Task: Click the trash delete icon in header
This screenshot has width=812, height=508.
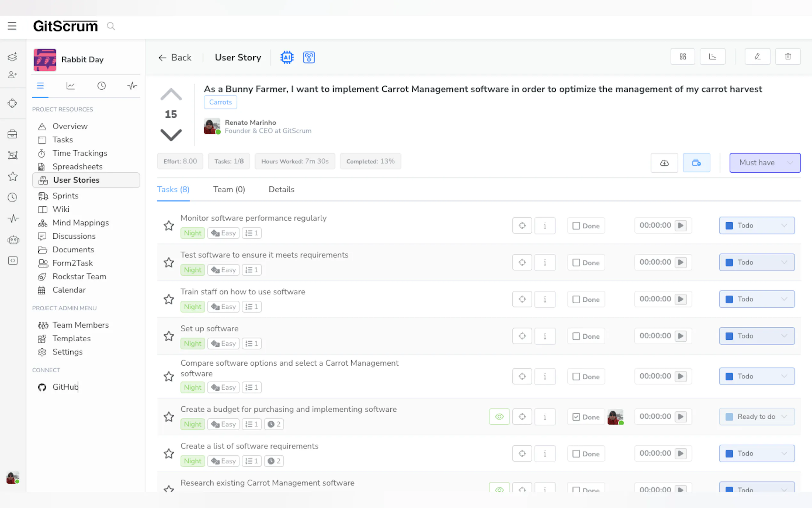Action: [787, 56]
